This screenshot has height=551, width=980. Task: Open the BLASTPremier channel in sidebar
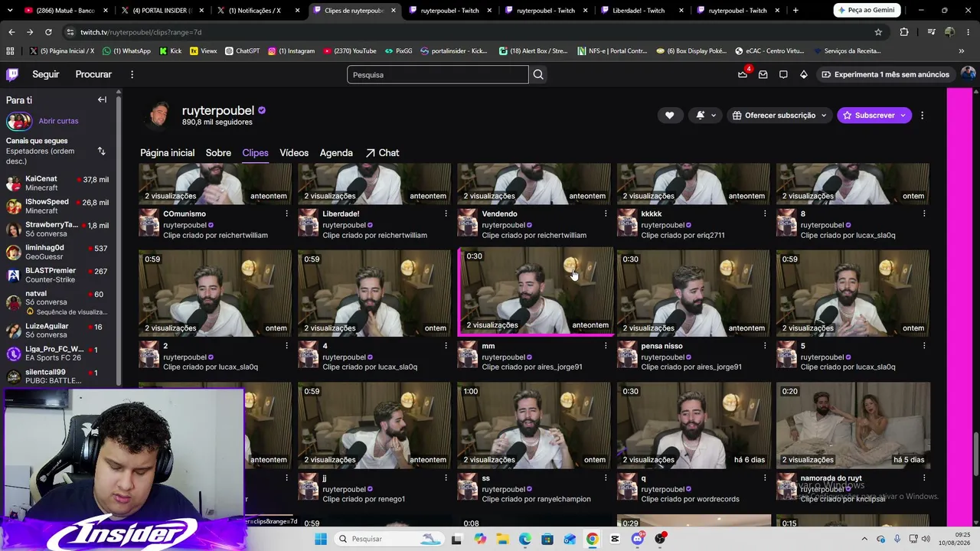[60, 275]
